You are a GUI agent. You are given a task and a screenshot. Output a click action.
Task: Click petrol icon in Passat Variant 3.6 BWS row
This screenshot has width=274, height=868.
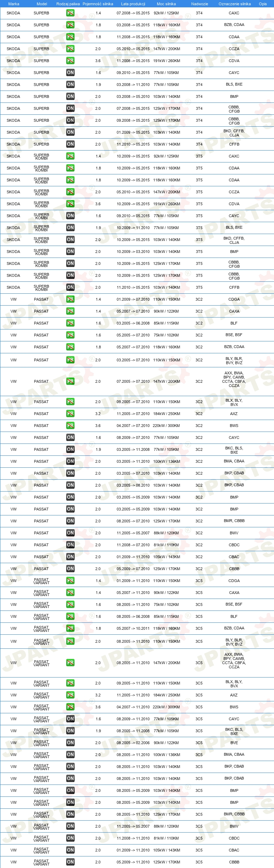pos(70,707)
